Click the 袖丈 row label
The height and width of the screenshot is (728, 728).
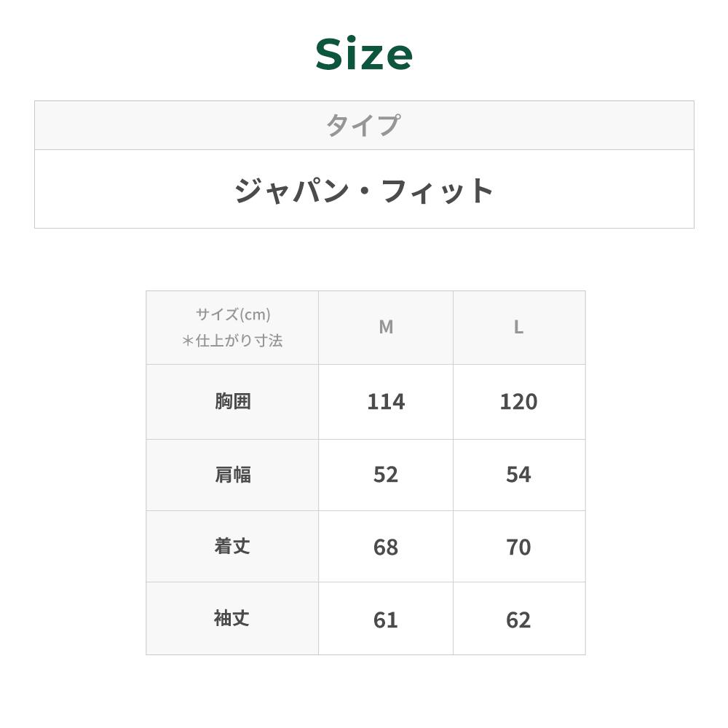click(233, 619)
